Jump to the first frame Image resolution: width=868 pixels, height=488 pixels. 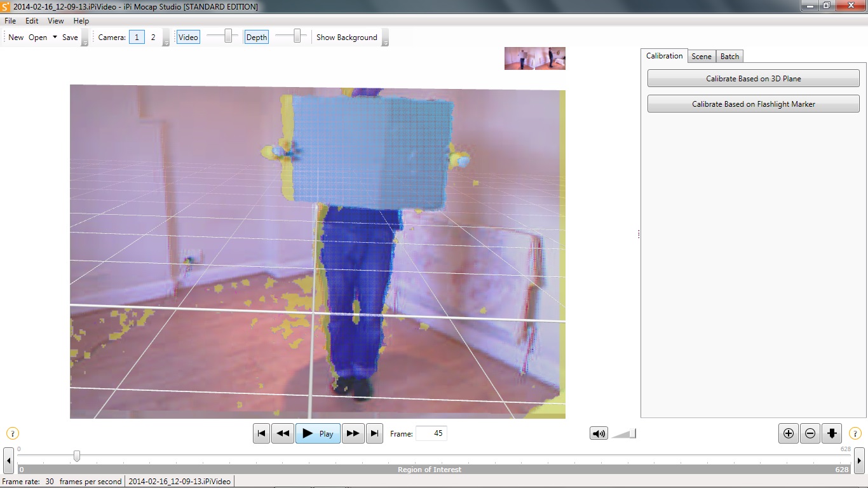pos(261,433)
